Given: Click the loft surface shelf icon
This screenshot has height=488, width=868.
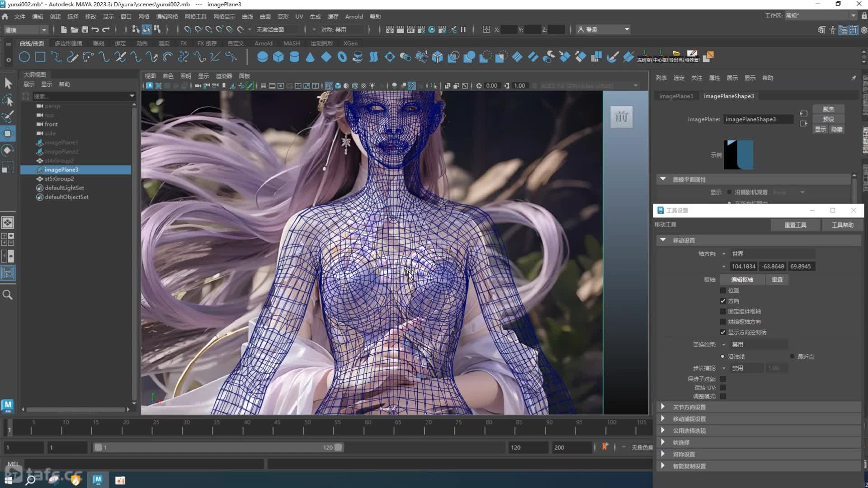Looking at the screenshot, I should pyautogui.click(x=374, y=57).
